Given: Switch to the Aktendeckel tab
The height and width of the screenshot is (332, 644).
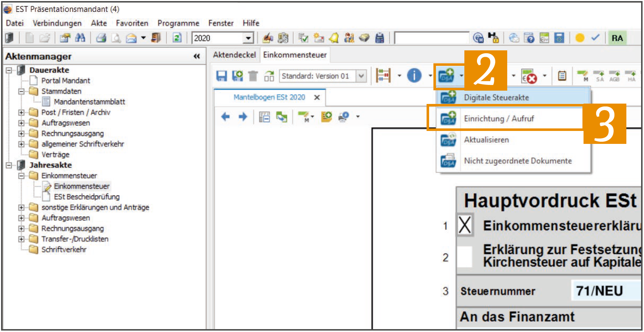Looking at the screenshot, I should pos(234,55).
